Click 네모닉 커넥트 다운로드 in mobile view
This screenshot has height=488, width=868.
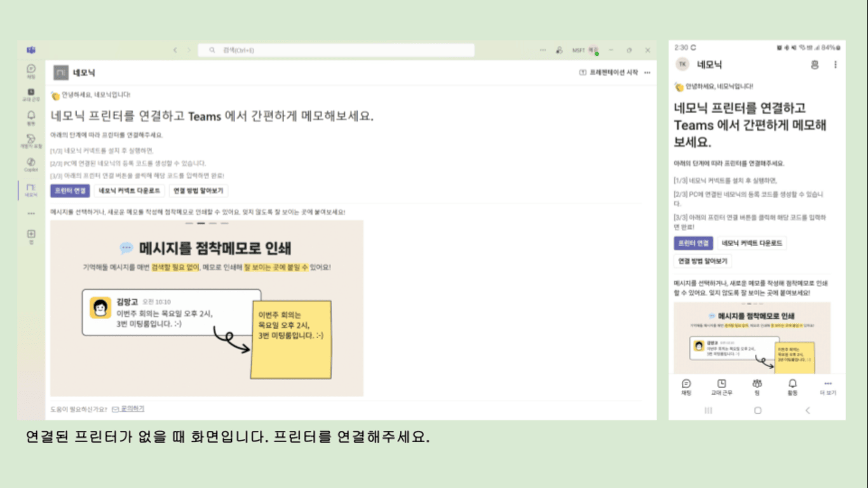(752, 243)
